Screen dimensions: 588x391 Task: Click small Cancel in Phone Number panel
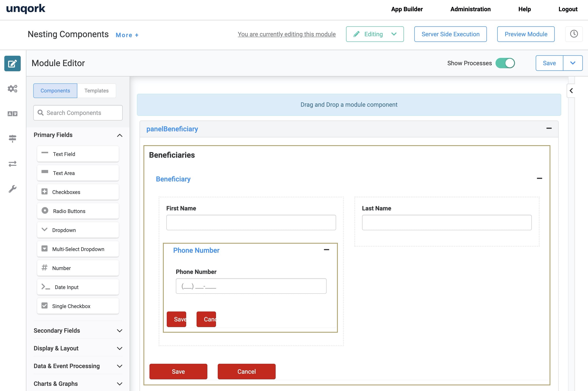pyautogui.click(x=206, y=319)
